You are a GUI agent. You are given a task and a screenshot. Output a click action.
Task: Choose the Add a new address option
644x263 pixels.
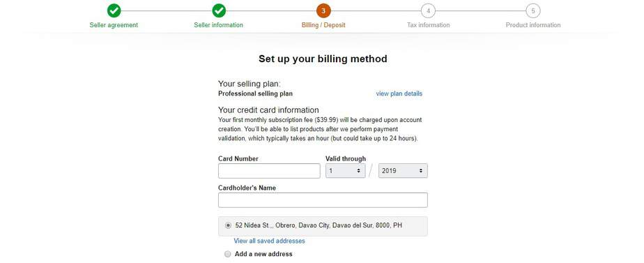pyautogui.click(x=228, y=254)
